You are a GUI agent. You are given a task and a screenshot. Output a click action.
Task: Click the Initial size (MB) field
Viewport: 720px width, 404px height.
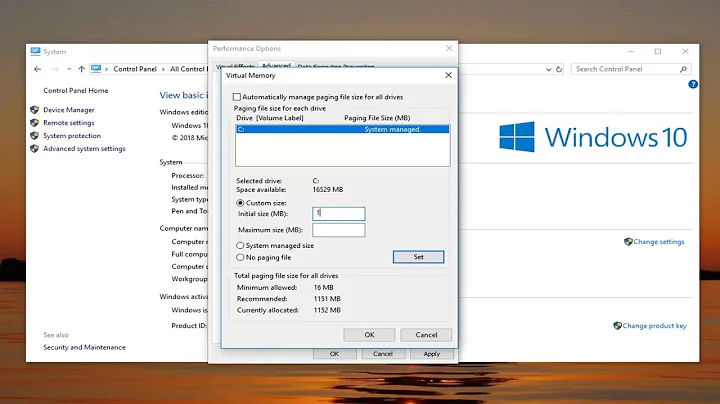(x=339, y=213)
